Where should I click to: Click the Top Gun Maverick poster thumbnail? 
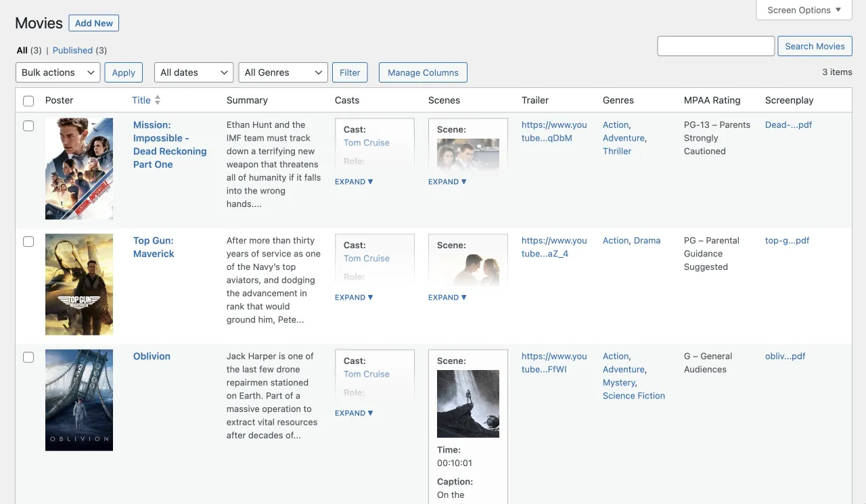[79, 284]
